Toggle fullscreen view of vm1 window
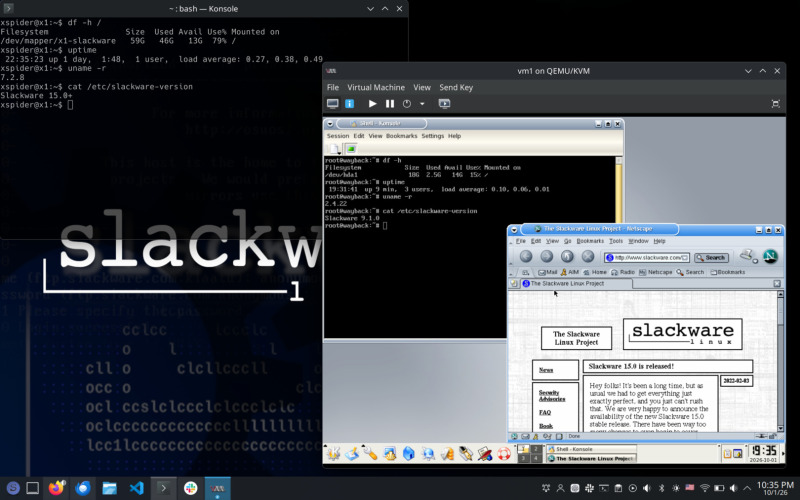 (x=776, y=104)
